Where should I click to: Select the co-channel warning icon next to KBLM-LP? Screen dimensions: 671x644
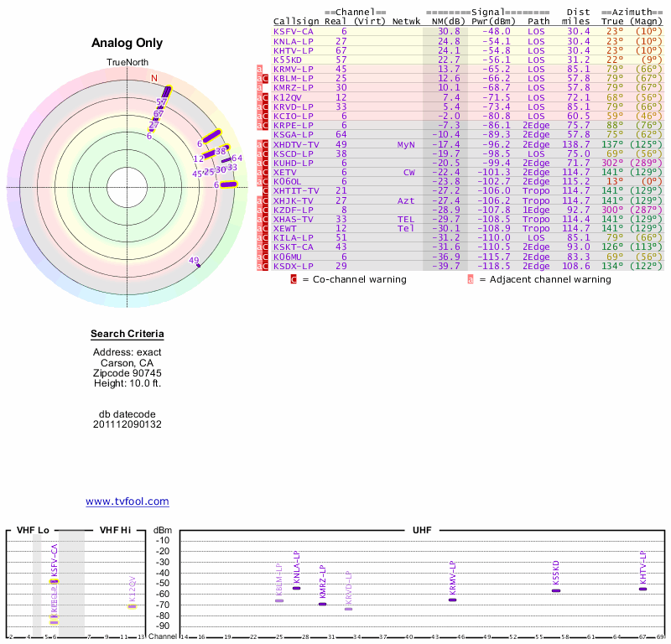click(x=266, y=78)
